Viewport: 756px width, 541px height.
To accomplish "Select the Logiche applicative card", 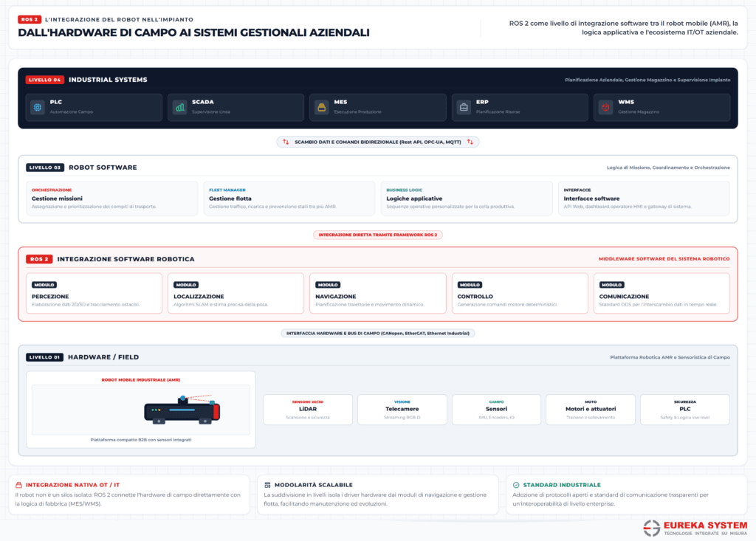I will tap(467, 199).
